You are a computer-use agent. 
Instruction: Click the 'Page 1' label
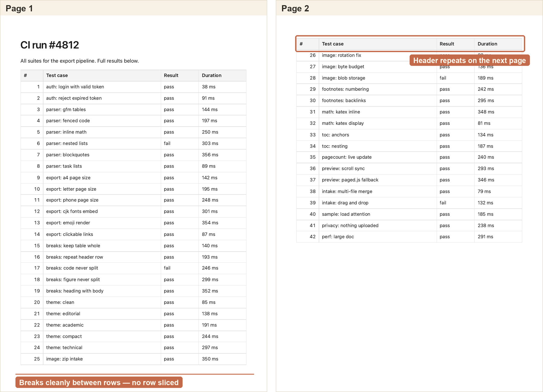pyautogui.click(x=19, y=8)
